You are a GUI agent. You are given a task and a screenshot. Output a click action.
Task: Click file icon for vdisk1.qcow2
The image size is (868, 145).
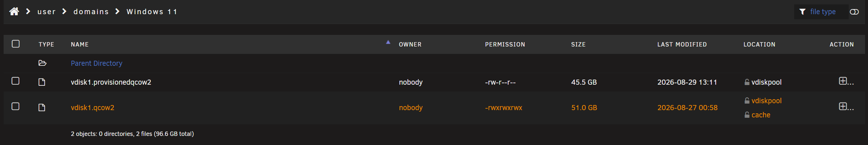(x=42, y=108)
